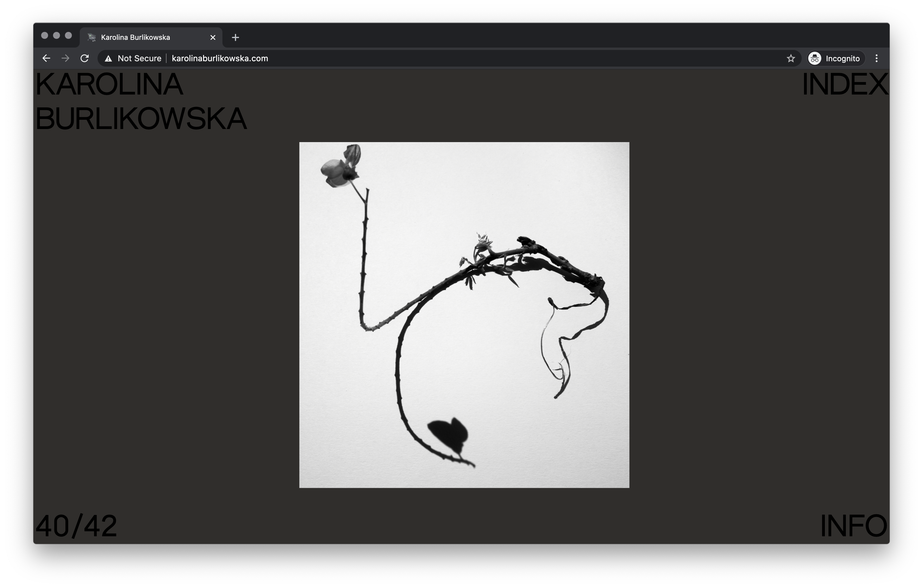Viewport: 923px width, 588px height.
Task: Click the karolinaburlikowska.com address field
Action: click(220, 58)
